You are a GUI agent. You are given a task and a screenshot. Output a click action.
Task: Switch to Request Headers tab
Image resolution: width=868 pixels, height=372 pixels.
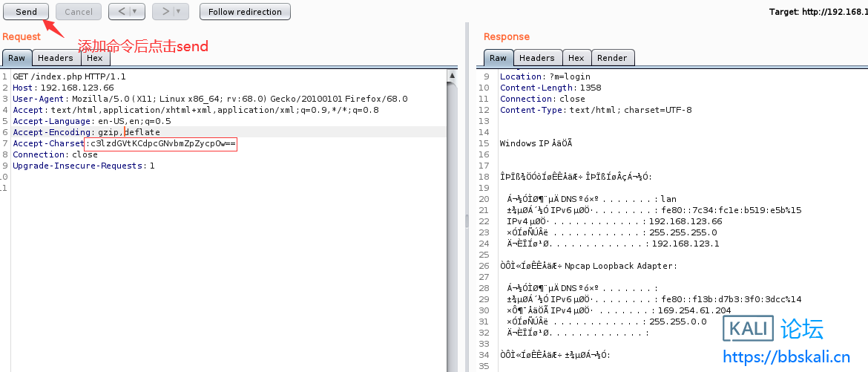(x=56, y=58)
